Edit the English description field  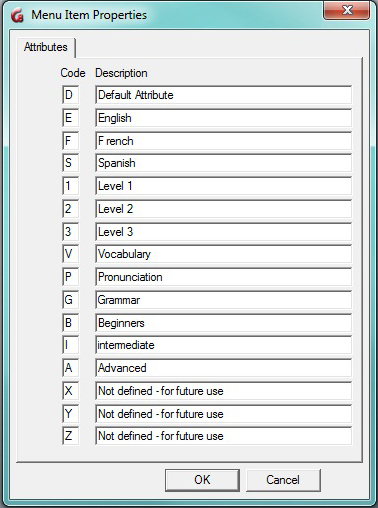(x=223, y=118)
